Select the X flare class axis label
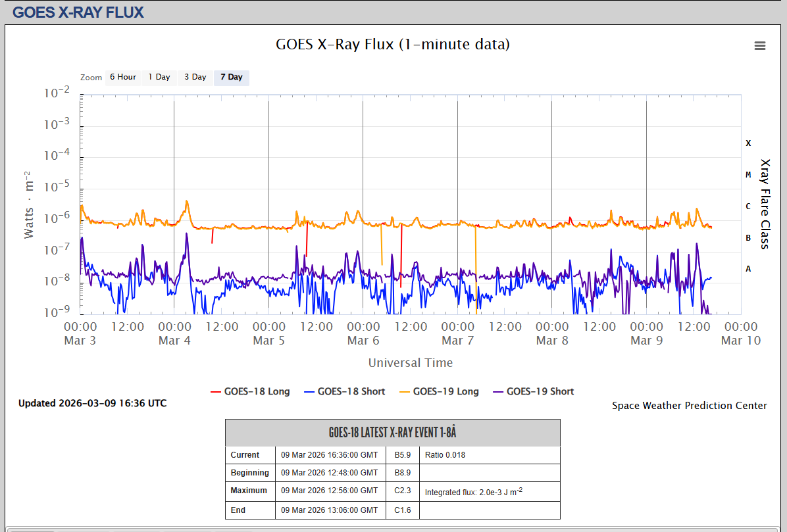Viewport: 787px width, 532px height. 748,143
